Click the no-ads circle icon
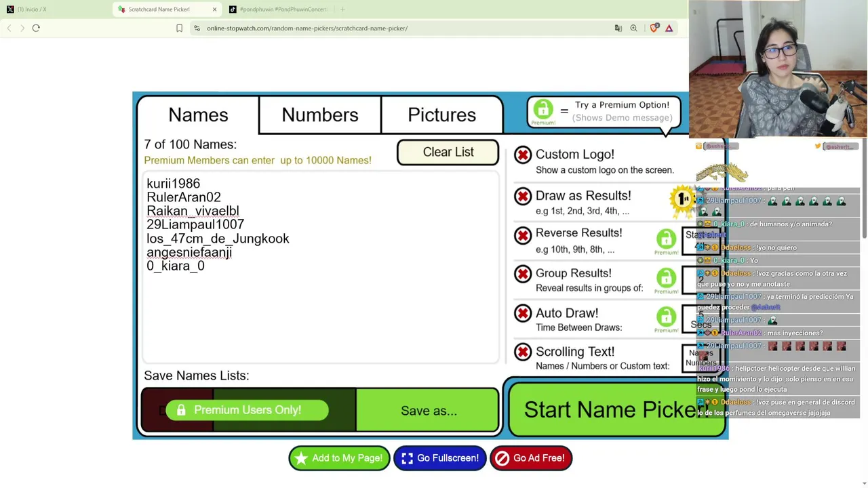 tap(502, 458)
